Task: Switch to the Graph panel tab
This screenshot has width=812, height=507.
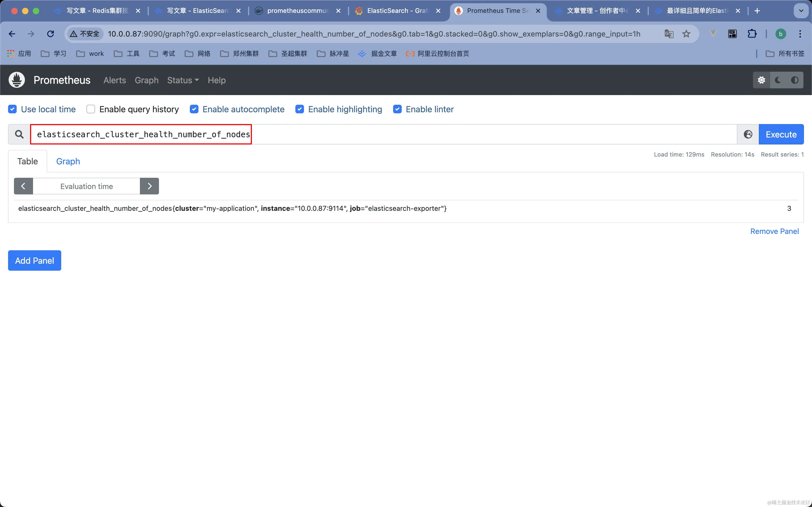Action: (68, 161)
